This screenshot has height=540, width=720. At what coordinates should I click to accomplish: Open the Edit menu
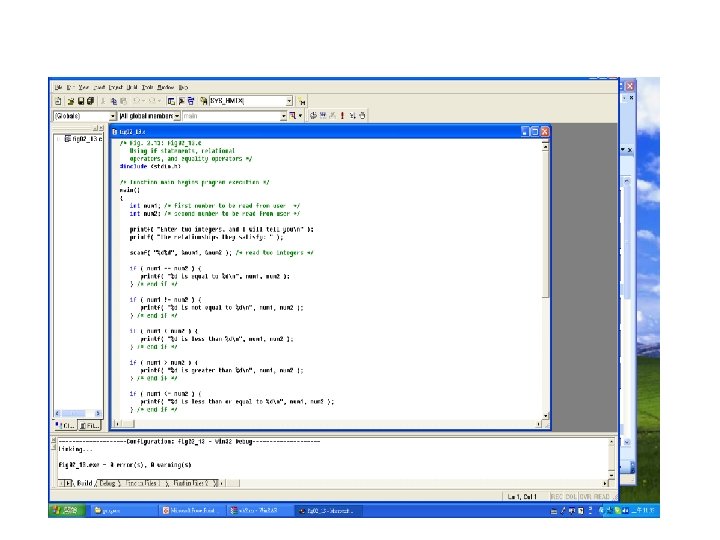point(71,87)
